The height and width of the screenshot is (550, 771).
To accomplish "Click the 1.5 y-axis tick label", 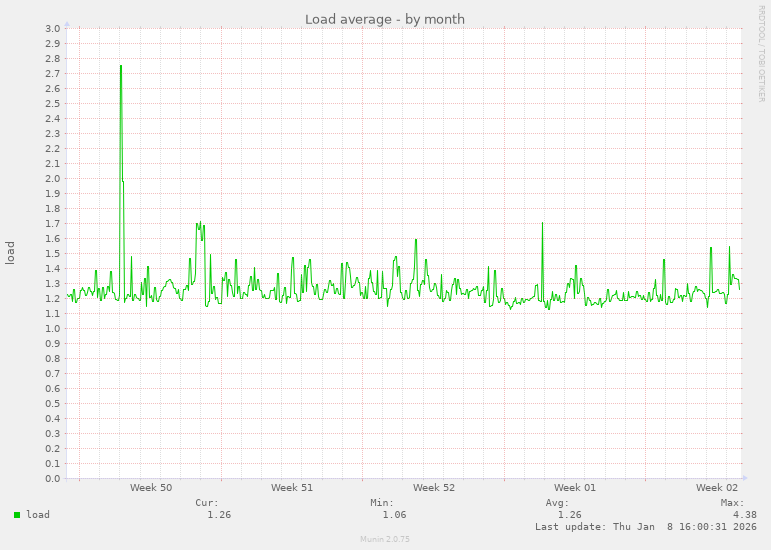I will point(53,254).
